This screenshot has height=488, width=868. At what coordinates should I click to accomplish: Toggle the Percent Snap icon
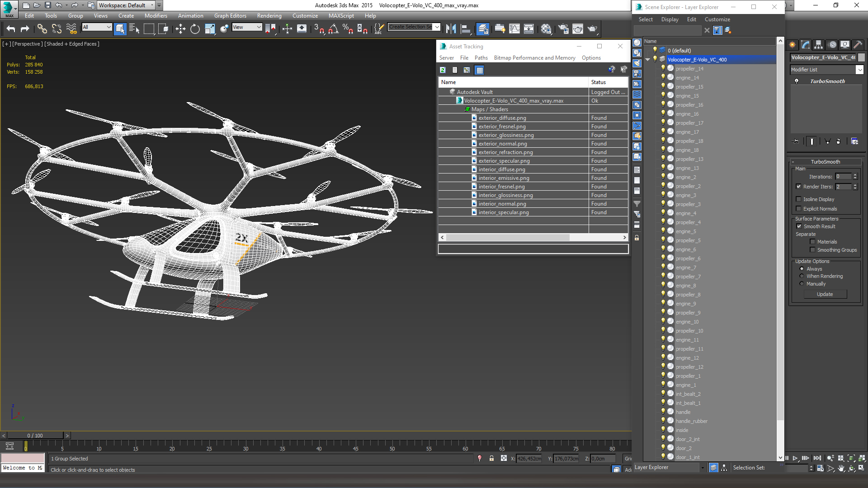(x=348, y=29)
